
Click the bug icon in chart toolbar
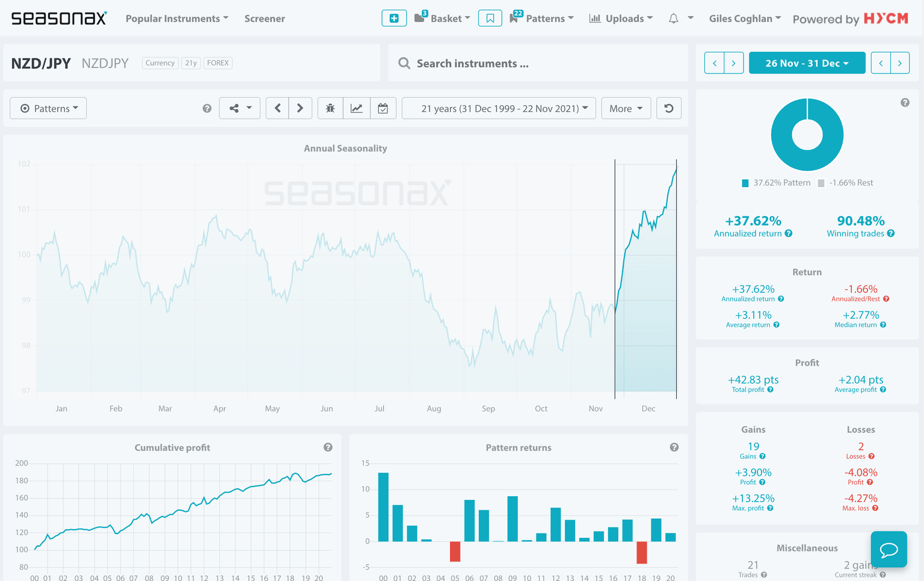330,108
